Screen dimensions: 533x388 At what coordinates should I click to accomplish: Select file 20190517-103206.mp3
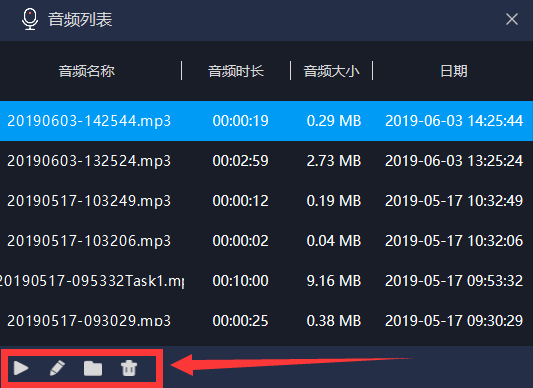coord(89,241)
